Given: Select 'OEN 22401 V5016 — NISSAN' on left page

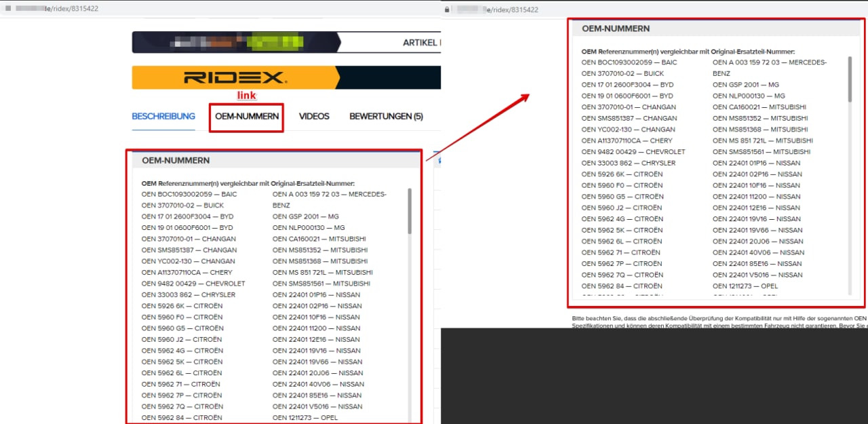Looking at the screenshot, I should click(x=317, y=406).
